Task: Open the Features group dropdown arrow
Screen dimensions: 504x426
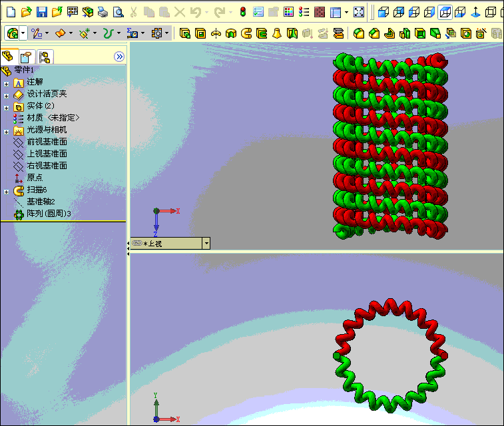Action: [23, 33]
